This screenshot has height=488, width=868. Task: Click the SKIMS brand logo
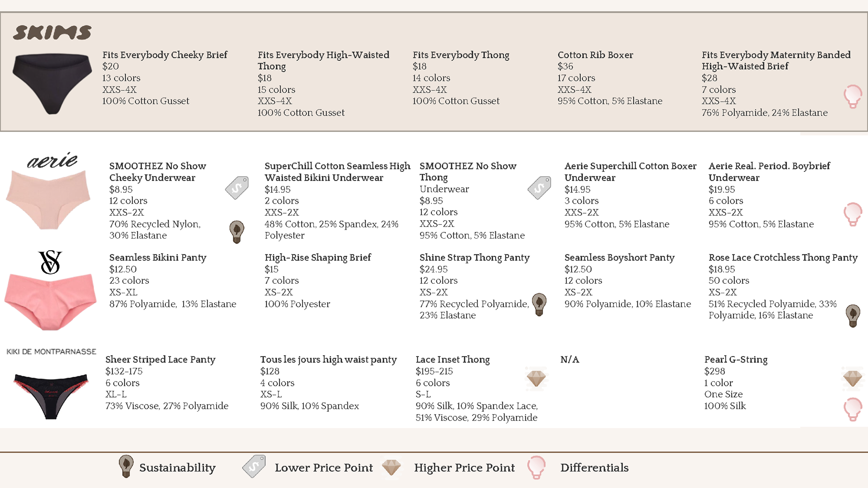click(52, 33)
